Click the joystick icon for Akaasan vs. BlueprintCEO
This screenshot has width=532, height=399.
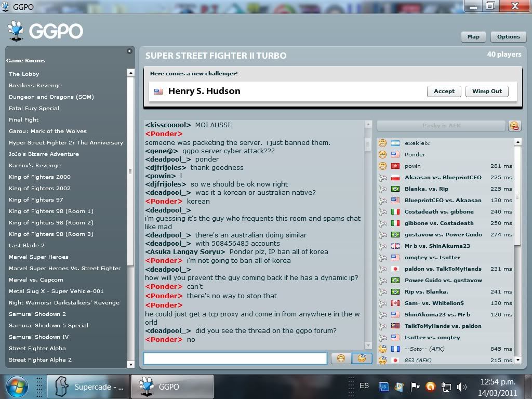tap(383, 178)
